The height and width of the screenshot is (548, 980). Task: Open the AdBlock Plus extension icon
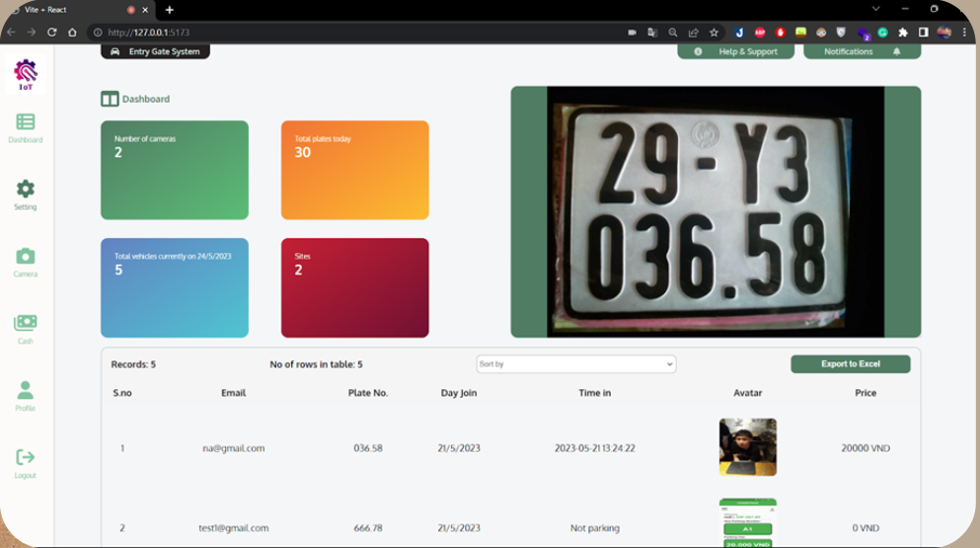coord(760,32)
